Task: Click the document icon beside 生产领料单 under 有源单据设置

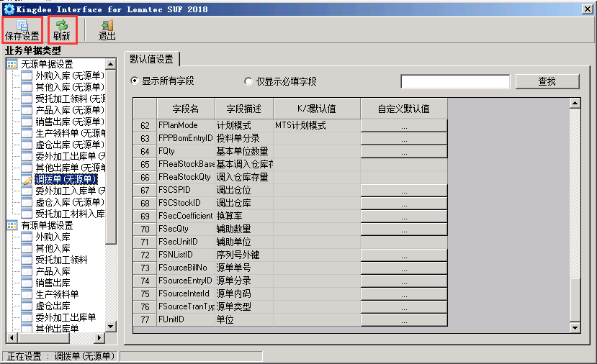Action: 27,294
